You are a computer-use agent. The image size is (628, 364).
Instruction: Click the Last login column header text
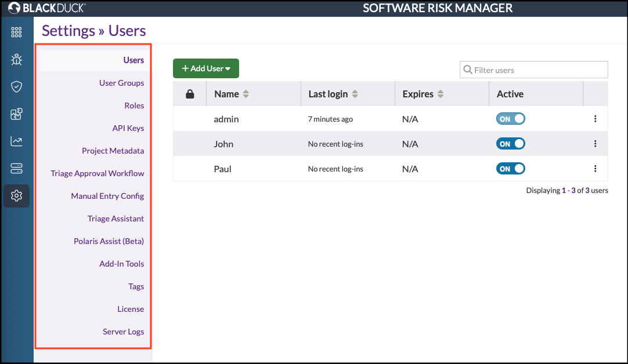coord(328,94)
